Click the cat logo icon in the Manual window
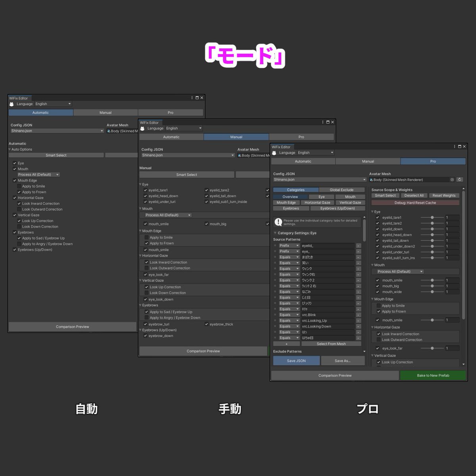The height and width of the screenshot is (476, 476). point(142,129)
